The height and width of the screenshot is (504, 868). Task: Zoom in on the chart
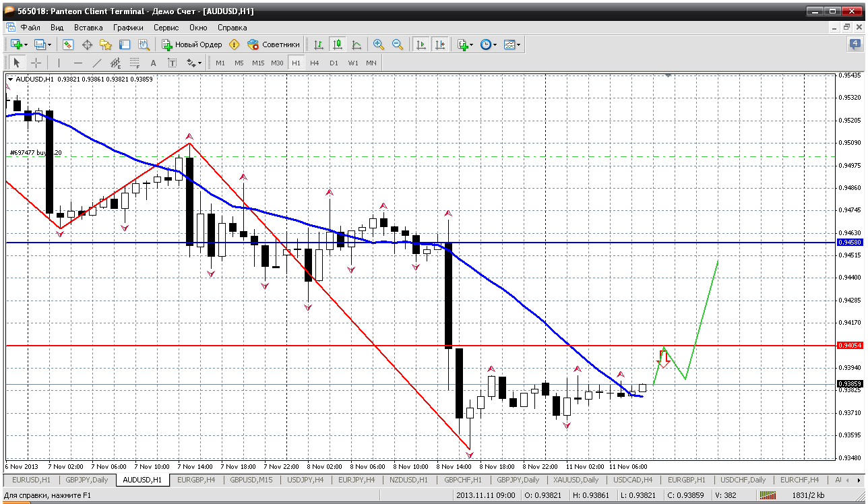(379, 44)
